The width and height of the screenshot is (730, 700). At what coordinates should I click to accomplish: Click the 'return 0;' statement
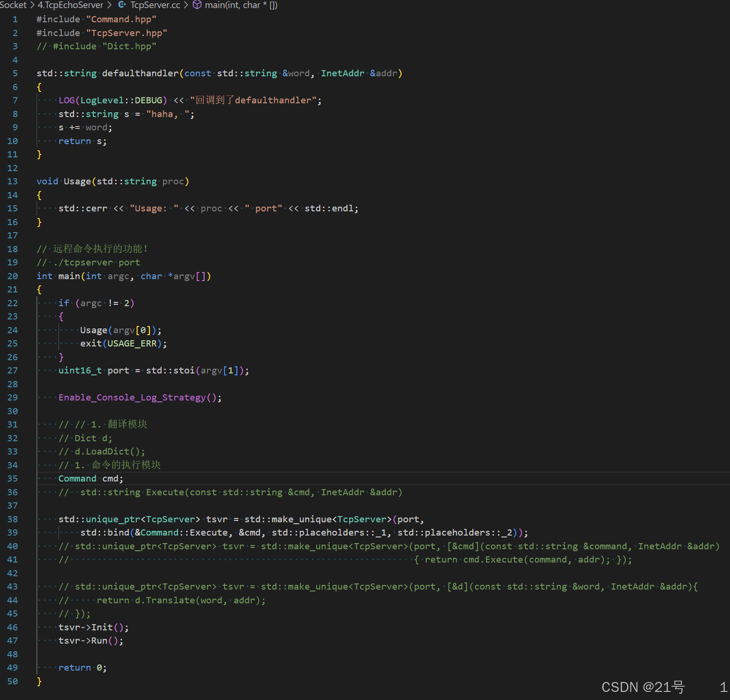(83, 668)
